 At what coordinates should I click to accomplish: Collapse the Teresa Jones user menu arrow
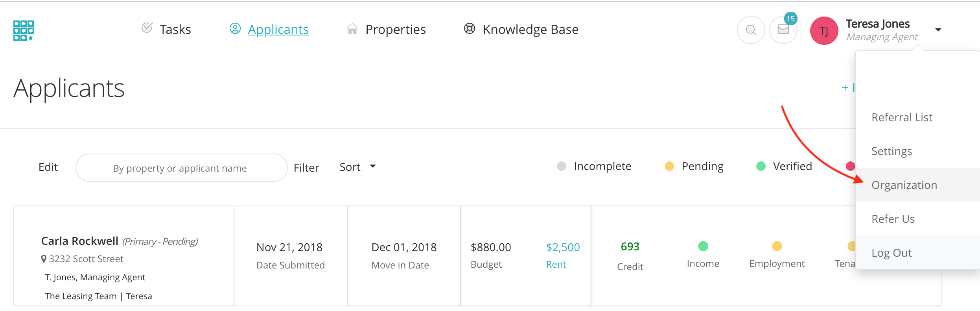pyautogui.click(x=938, y=30)
